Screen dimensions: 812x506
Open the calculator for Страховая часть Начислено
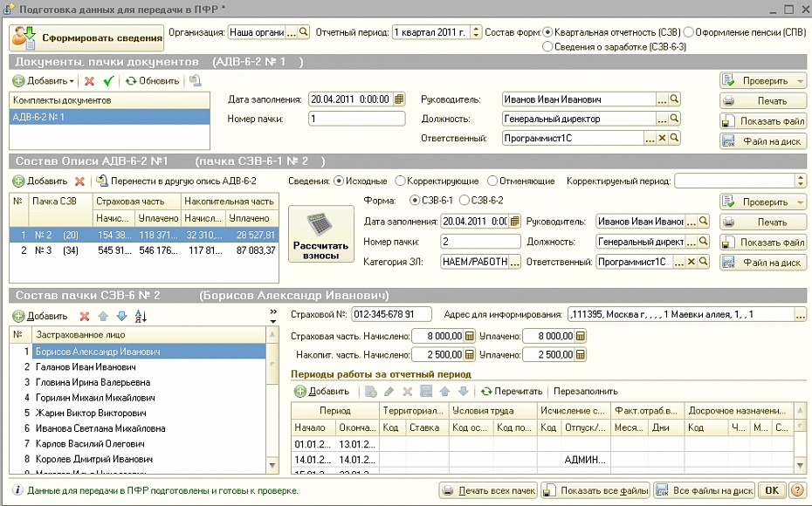coord(470,336)
